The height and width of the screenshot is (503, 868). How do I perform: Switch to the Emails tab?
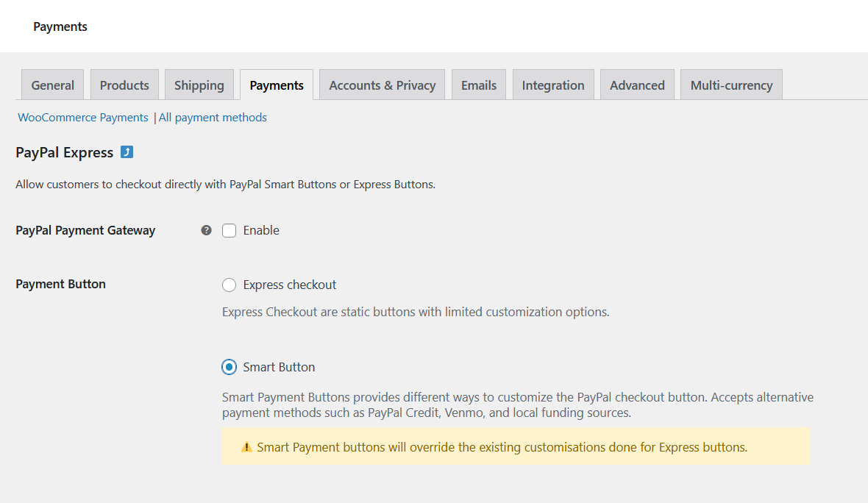[x=479, y=85]
